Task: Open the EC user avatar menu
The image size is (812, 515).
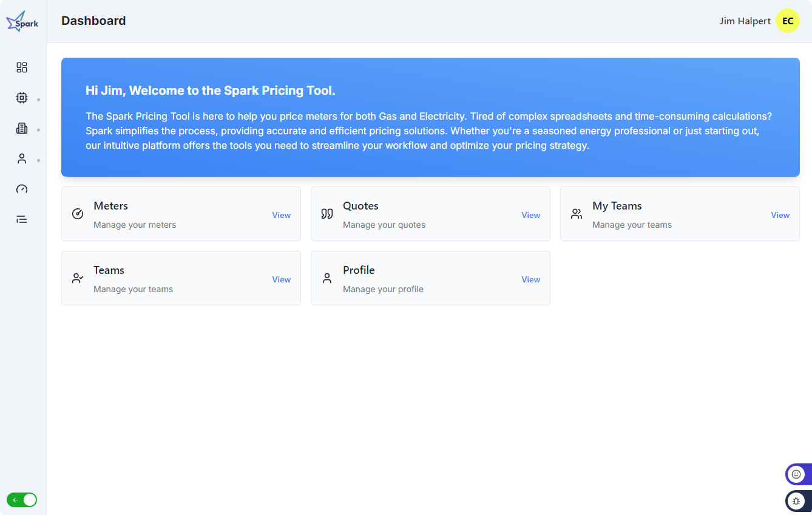Action: point(788,21)
